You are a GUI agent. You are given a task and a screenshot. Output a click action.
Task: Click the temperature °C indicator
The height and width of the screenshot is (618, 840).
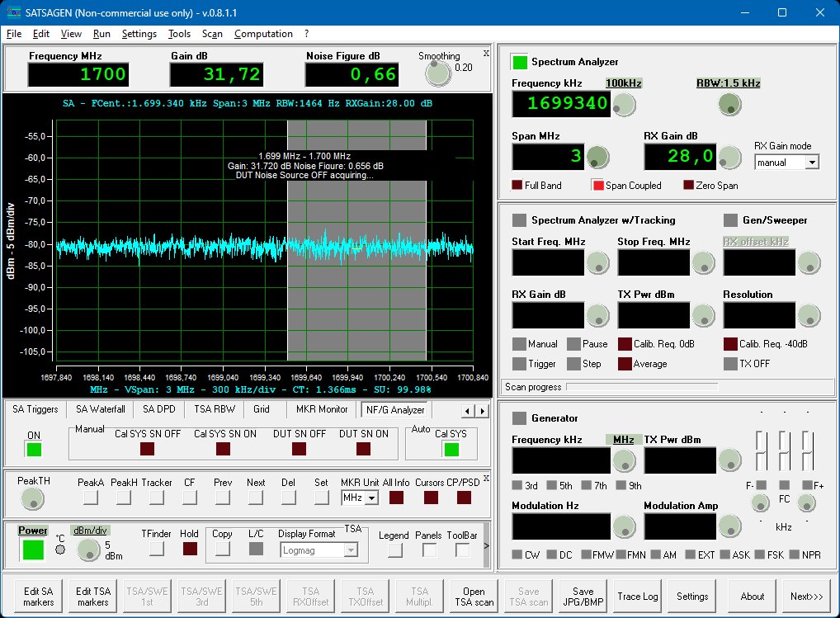[x=60, y=550]
